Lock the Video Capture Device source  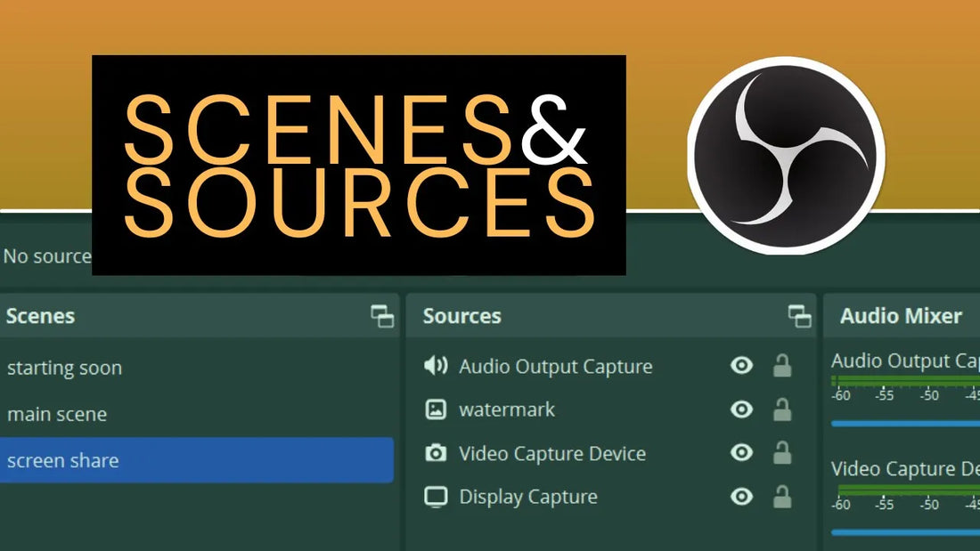(783, 453)
